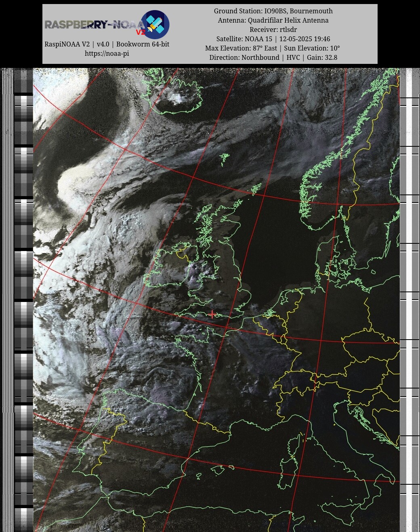
Task: Click the Raspberry-NOAA V2 satellite logo icon
Action: [155, 25]
